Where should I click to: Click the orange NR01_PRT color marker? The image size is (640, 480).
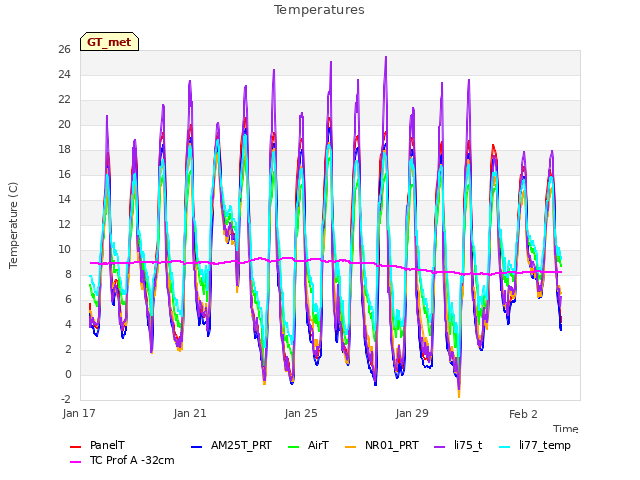pyautogui.click(x=351, y=447)
